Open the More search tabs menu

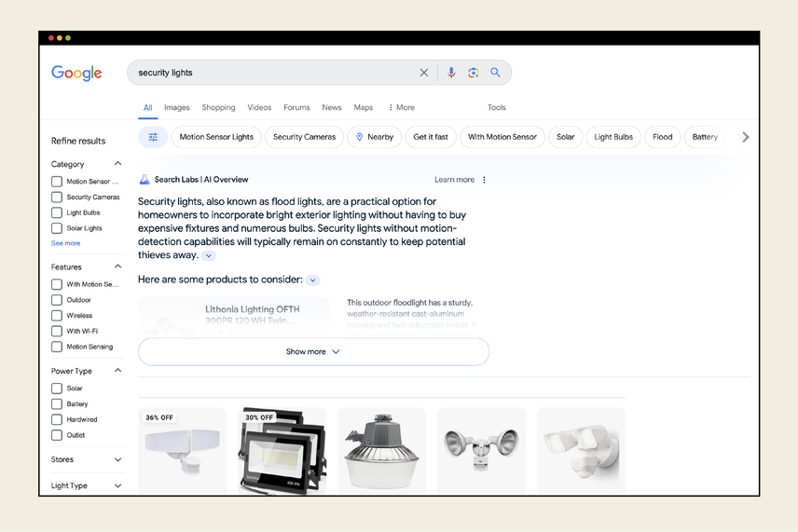point(402,107)
